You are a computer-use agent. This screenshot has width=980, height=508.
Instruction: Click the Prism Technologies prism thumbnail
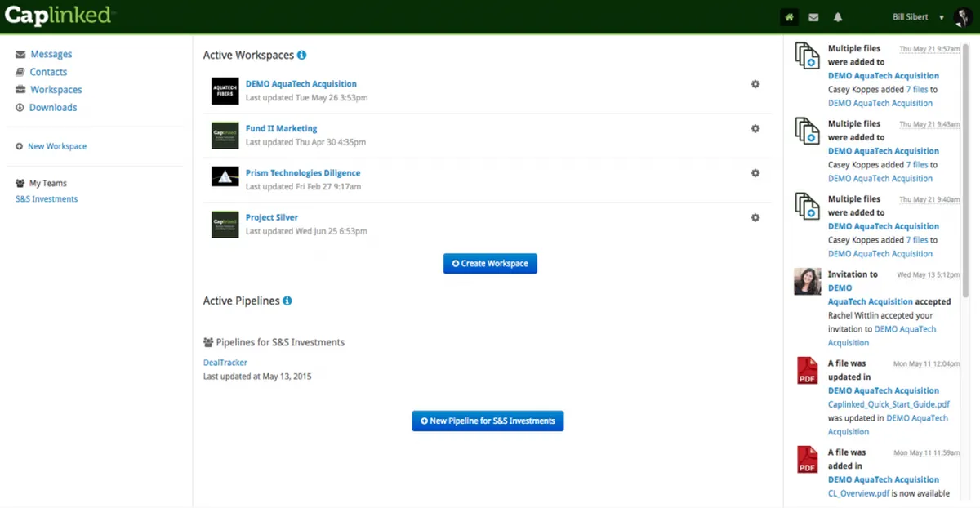point(225,176)
